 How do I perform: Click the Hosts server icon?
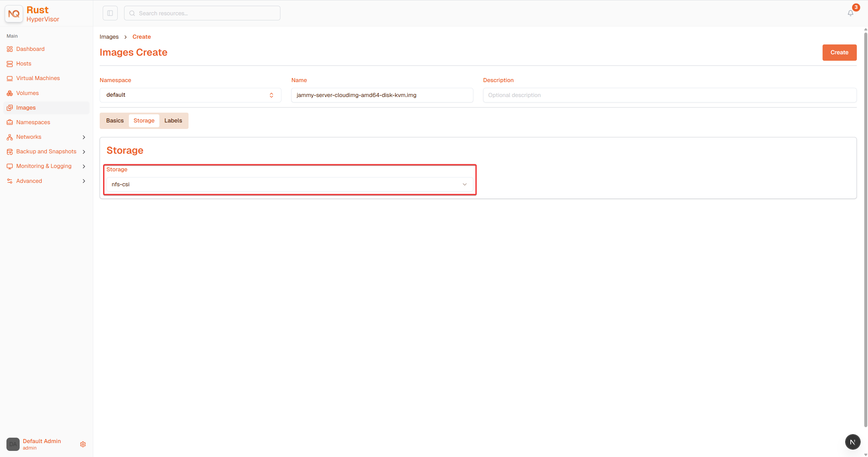click(9, 64)
